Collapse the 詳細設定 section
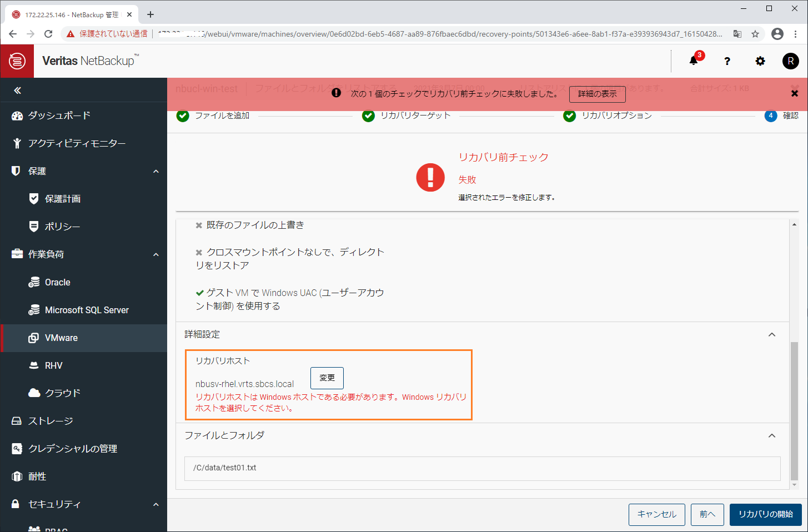 (772, 334)
